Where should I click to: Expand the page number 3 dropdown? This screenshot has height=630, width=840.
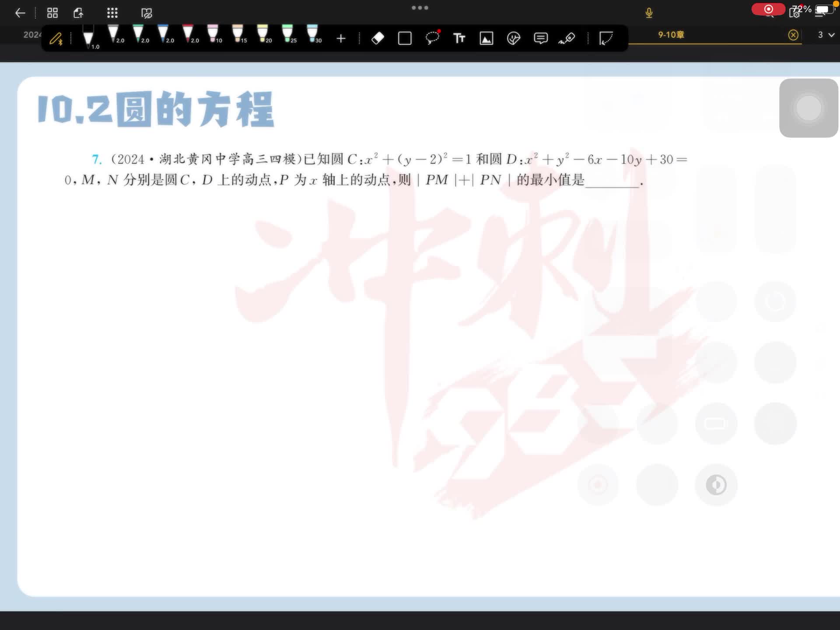pos(826,35)
